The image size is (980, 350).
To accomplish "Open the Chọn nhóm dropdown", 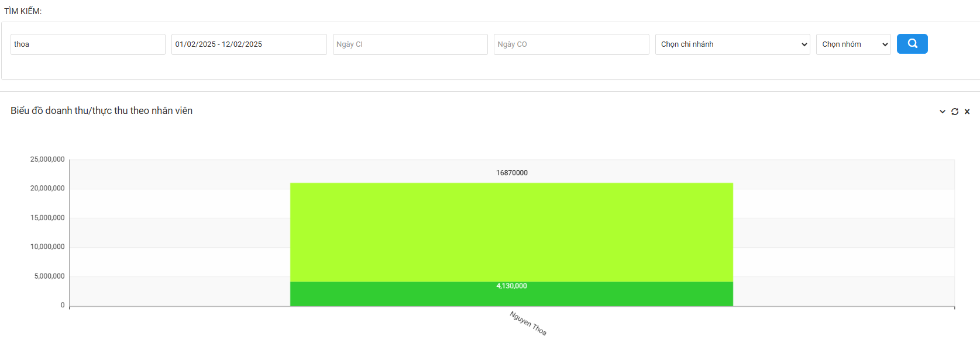I will (x=854, y=44).
